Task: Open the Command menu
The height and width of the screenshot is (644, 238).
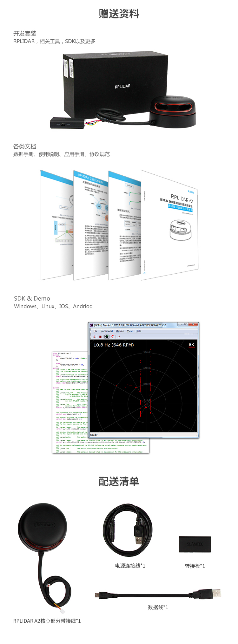Action: coord(106,331)
